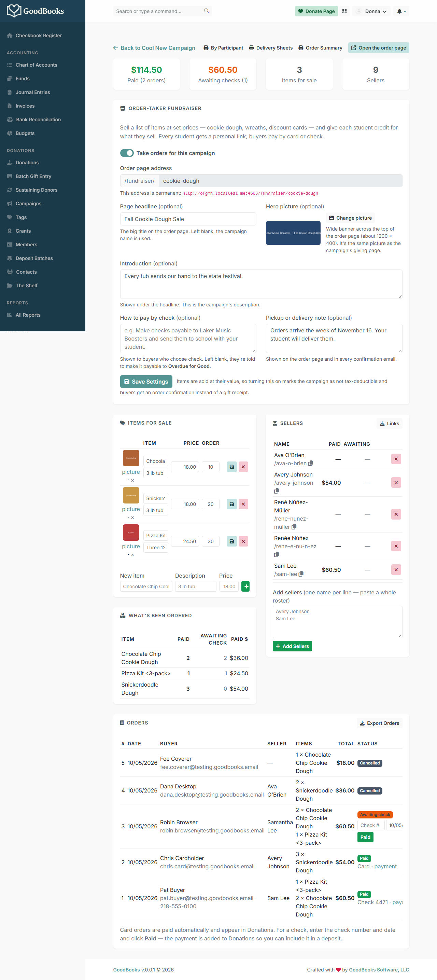Click the Pickup or delivery note field
This screenshot has width=437, height=980.
pos(334,339)
